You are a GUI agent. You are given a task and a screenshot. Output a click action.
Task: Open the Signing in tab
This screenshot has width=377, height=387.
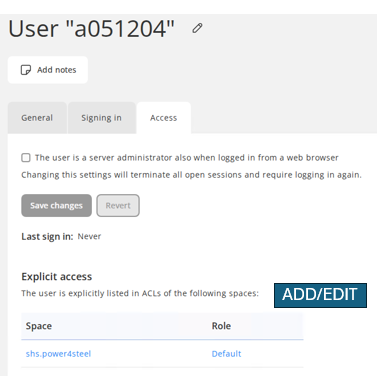101,118
